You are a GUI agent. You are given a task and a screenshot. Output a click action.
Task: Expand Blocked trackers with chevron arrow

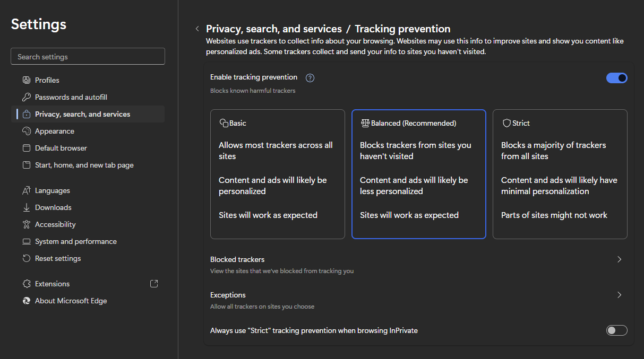[x=619, y=259]
